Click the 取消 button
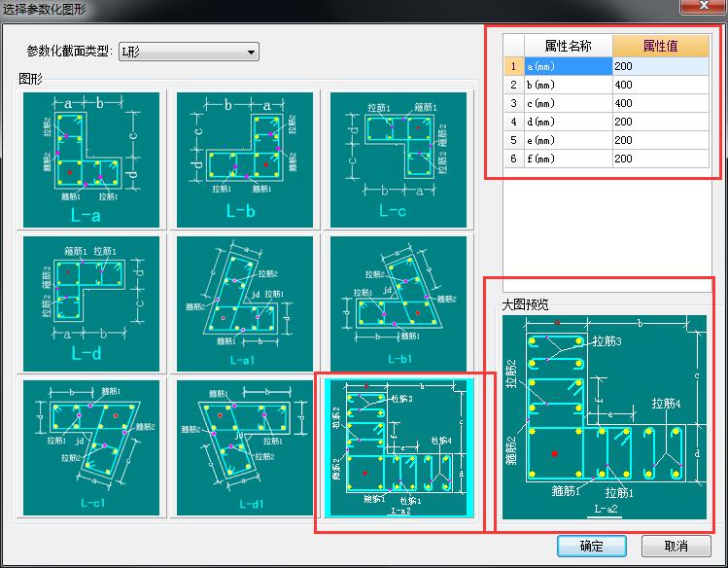This screenshot has height=568, width=728. pyautogui.click(x=676, y=546)
